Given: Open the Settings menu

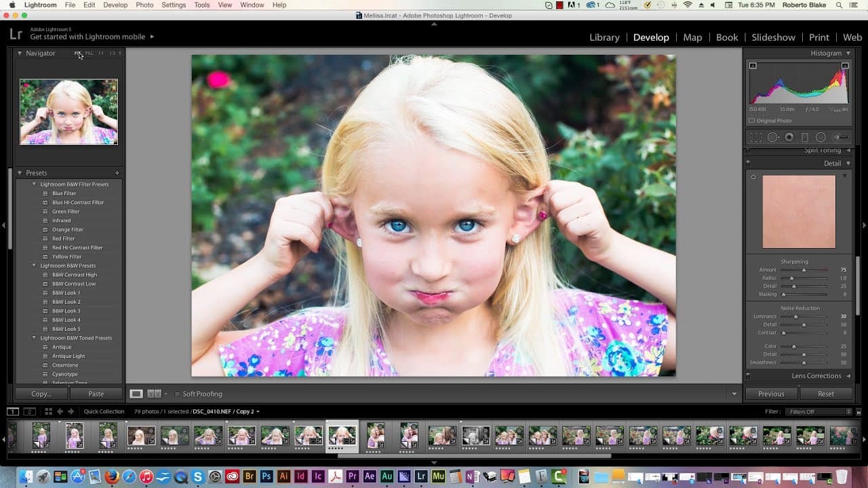Looking at the screenshot, I should tap(174, 5).
